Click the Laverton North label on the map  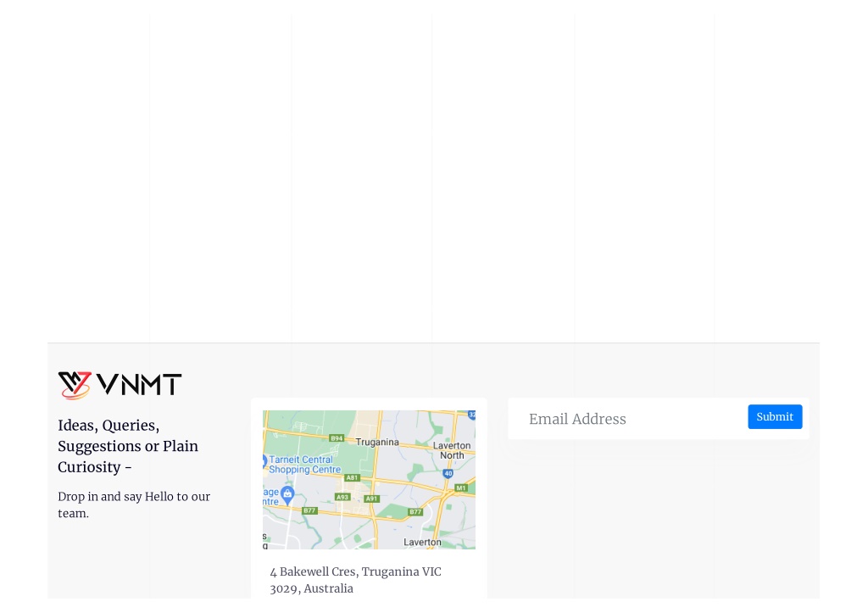452,450
